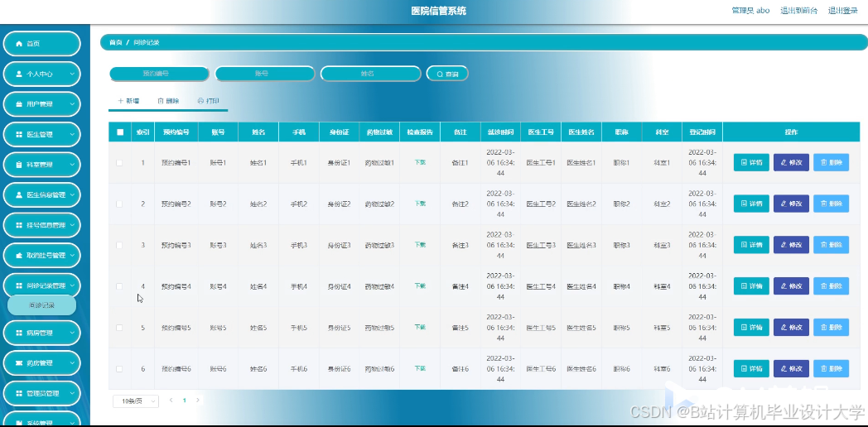Image resolution: width=868 pixels, height=427 pixels.
Task: Expand the 病房管理 menu chevron
Action: (72, 333)
